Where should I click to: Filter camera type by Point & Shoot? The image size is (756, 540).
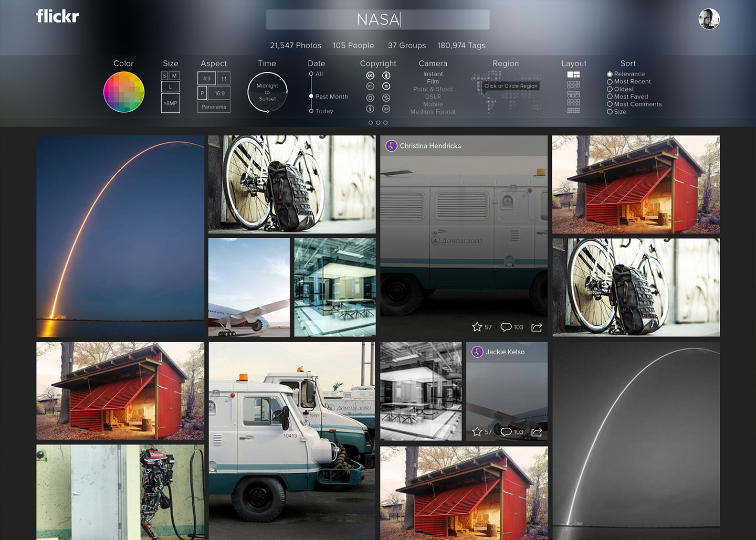point(433,89)
